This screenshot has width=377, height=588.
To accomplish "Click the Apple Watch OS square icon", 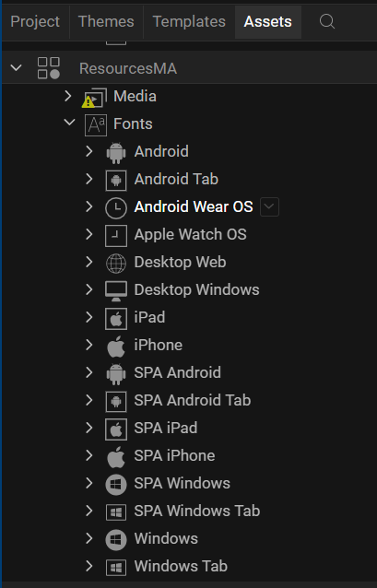I will (x=116, y=236).
